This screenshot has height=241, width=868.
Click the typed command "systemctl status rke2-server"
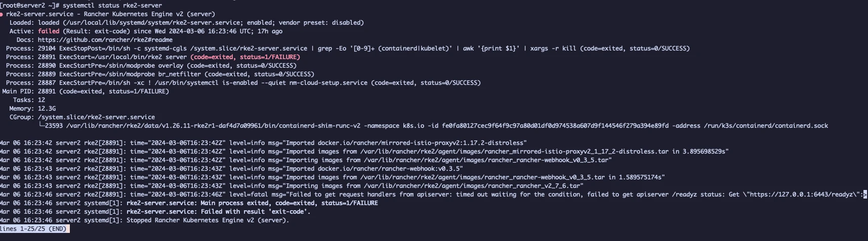[112, 6]
